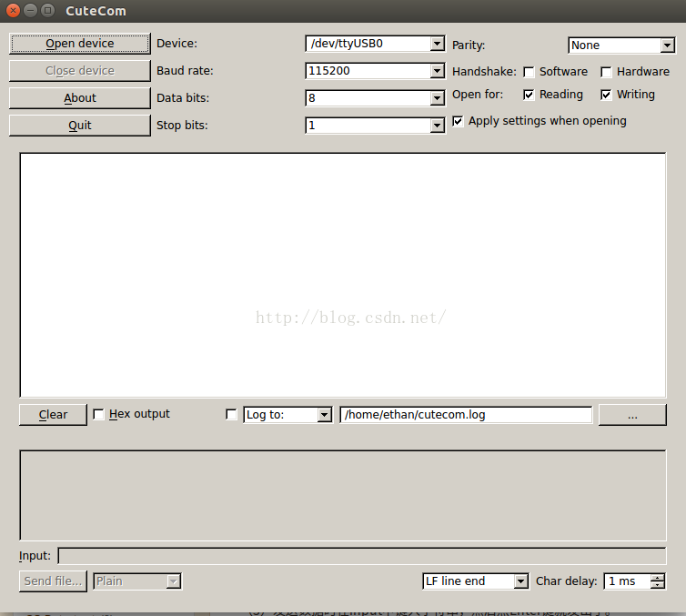Click the Open device button
686x616 pixels.
click(80, 44)
